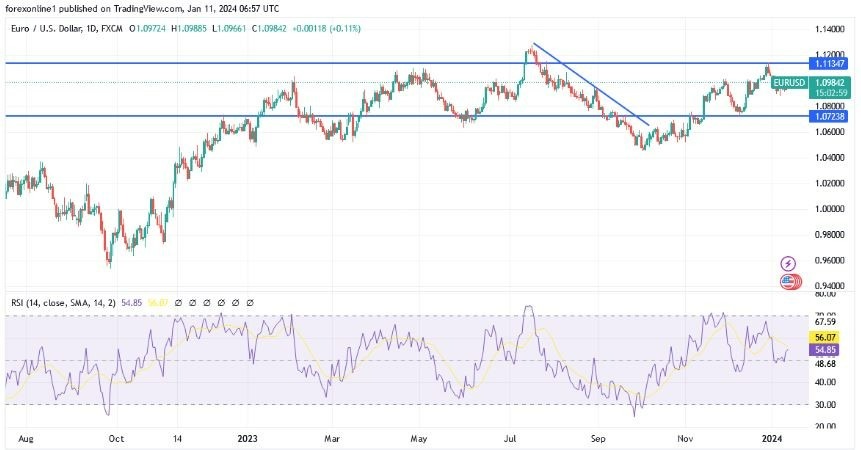
Task: Click the Sep label on time axis
Action: point(598,439)
